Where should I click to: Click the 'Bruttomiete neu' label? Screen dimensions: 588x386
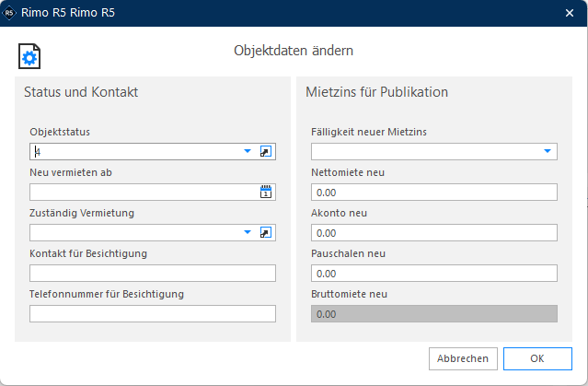click(x=349, y=294)
